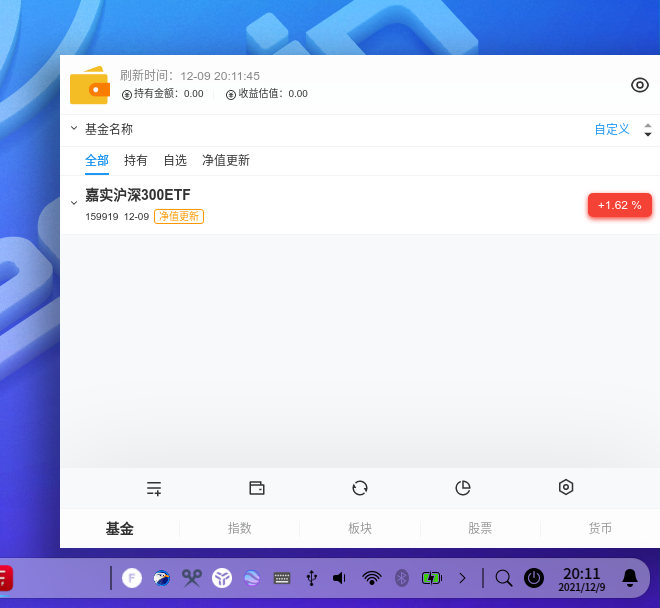Click the add fund list icon
The image size is (660, 608).
click(x=154, y=488)
